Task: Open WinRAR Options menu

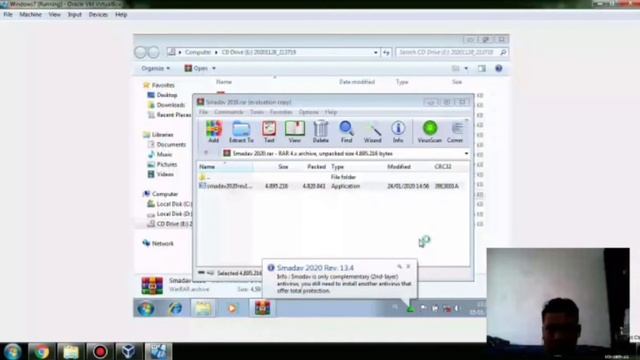Action: click(309, 112)
